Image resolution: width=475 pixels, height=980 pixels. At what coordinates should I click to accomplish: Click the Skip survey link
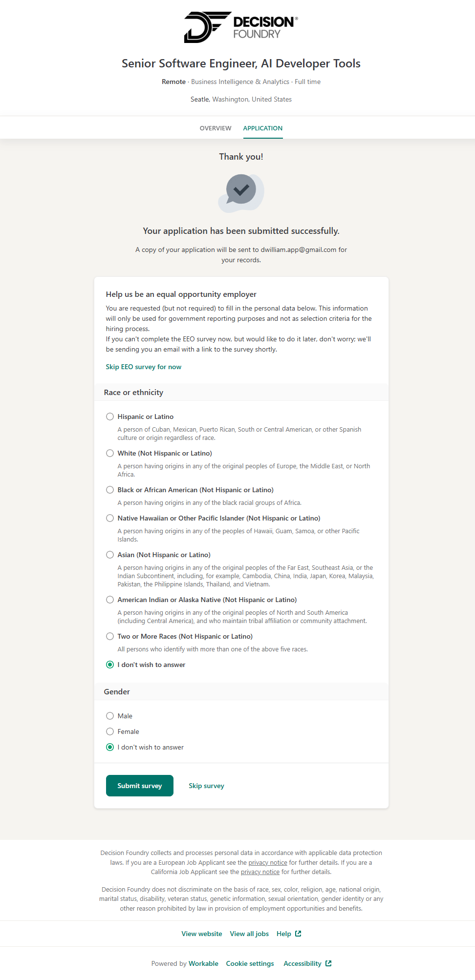206,786
